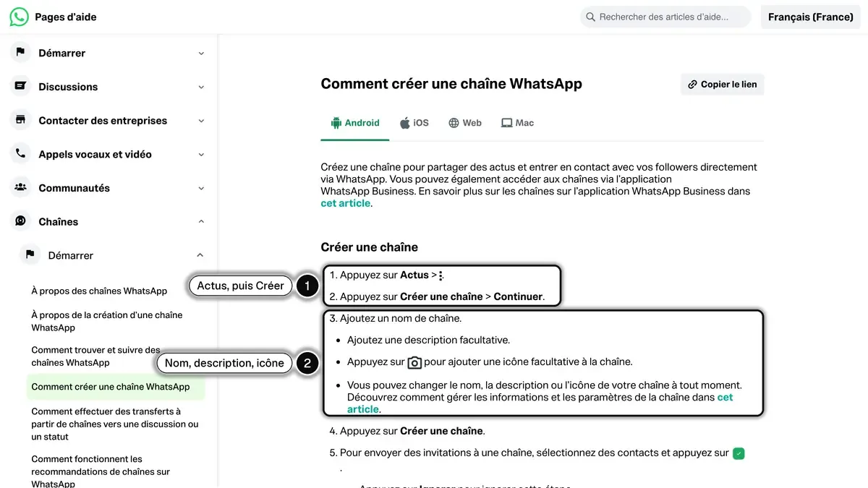Open À propos de la création d'une chaîne
Screen dimensions: 868x488
pyautogui.click(x=107, y=321)
